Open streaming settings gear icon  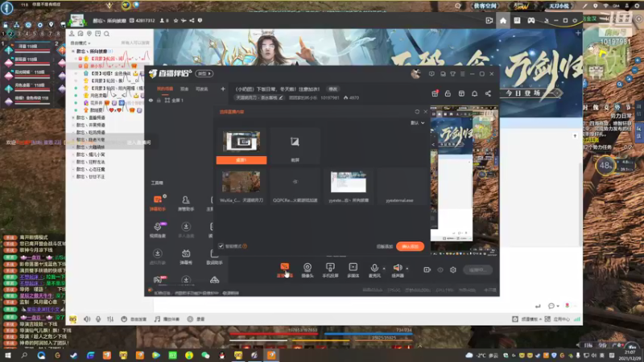[453, 269]
